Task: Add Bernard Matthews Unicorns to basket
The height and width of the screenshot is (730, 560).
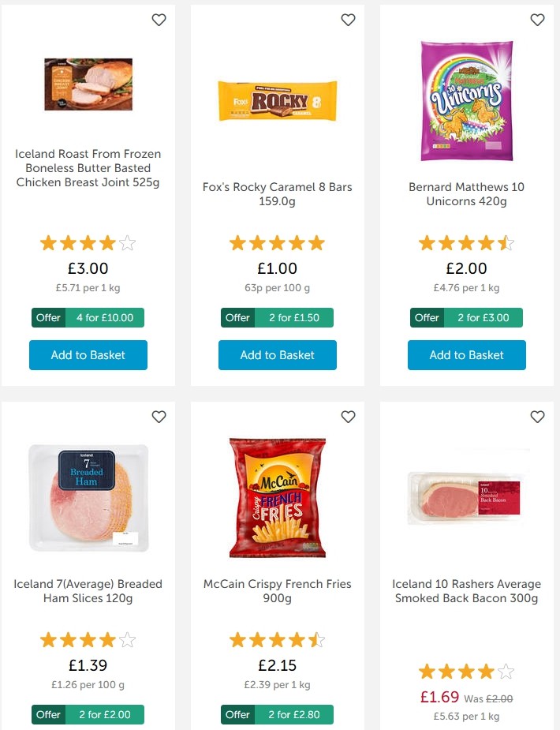Action: coord(466,355)
